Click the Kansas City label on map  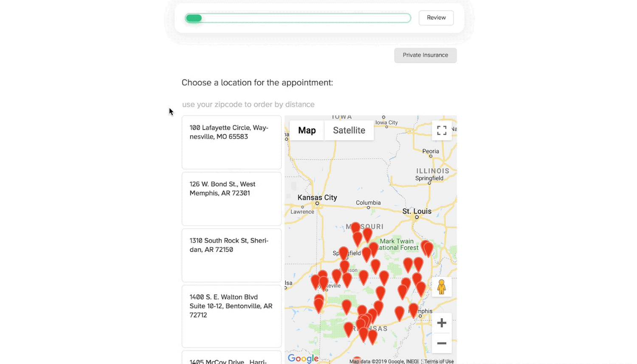pyautogui.click(x=317, y=198)
